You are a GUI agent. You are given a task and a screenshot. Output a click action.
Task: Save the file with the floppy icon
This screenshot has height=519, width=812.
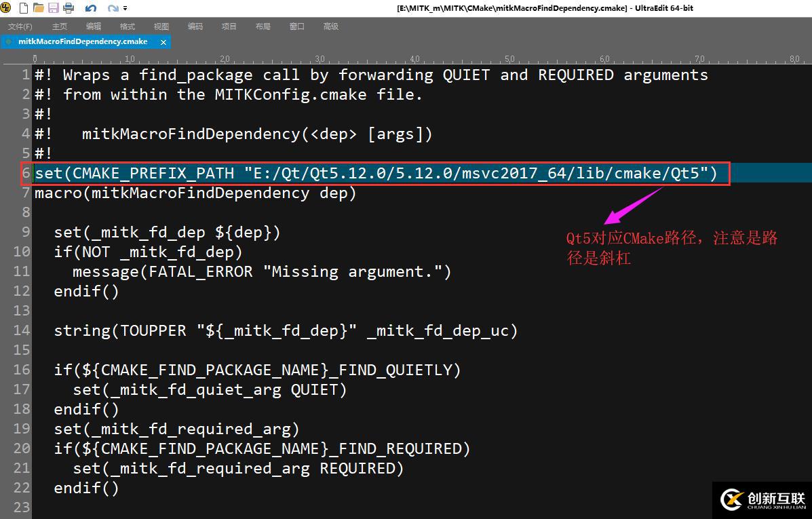point(54,8)
